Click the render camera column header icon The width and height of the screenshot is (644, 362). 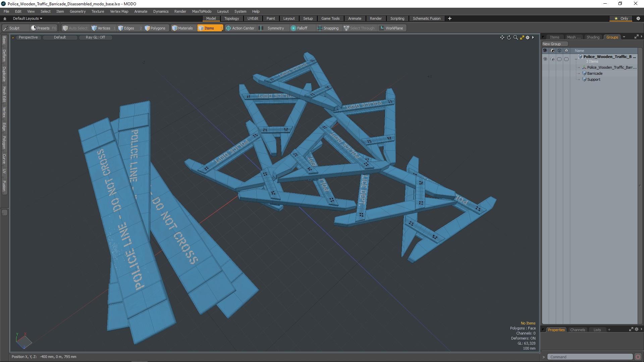[x=552, y=51]
